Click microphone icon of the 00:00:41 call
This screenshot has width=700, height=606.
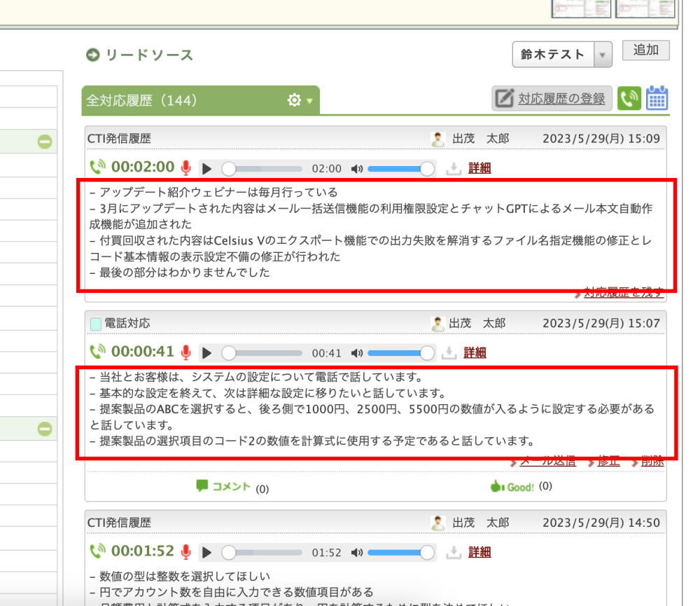(x=186, y=352)
